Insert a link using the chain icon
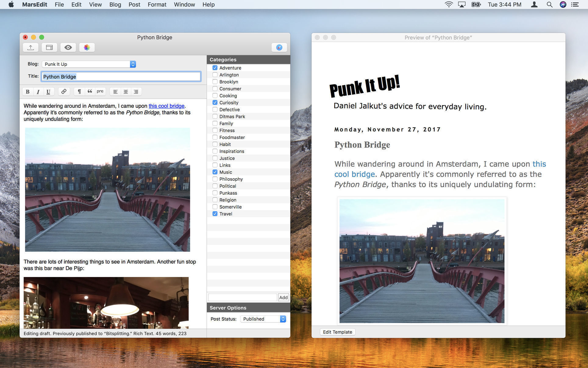The width and height of the screenshot is (588, 368). (x=64, y=92)
